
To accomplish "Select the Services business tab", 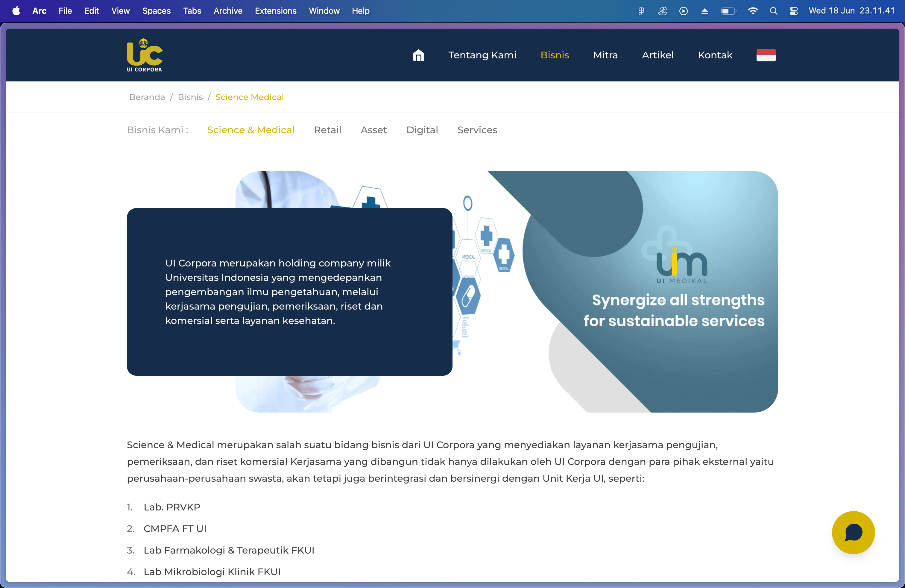I will coord(477,130).
